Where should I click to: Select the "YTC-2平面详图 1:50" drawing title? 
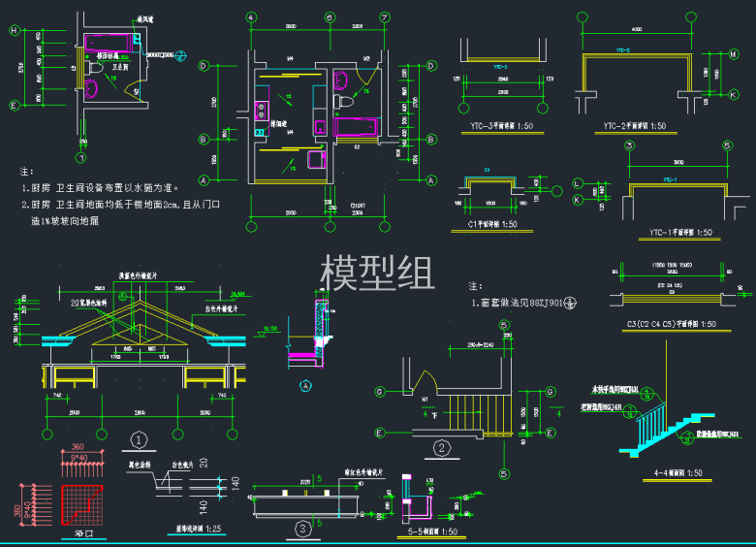coord(635,126)
